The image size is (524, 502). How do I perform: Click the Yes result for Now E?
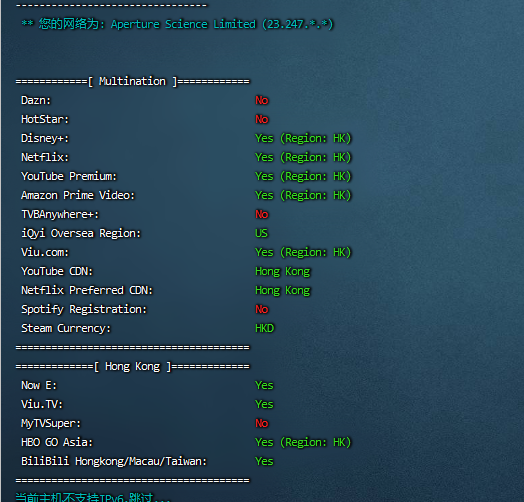[264, 385]
